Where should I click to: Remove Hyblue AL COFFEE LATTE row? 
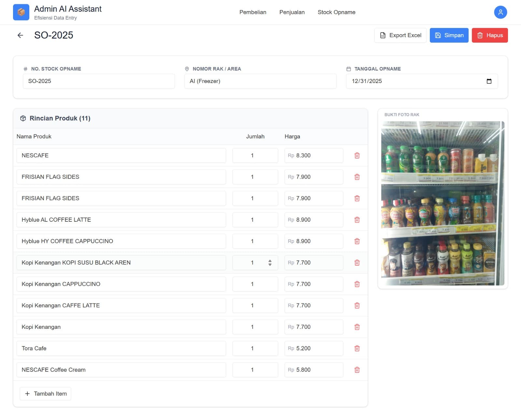(x=357, y=220)
